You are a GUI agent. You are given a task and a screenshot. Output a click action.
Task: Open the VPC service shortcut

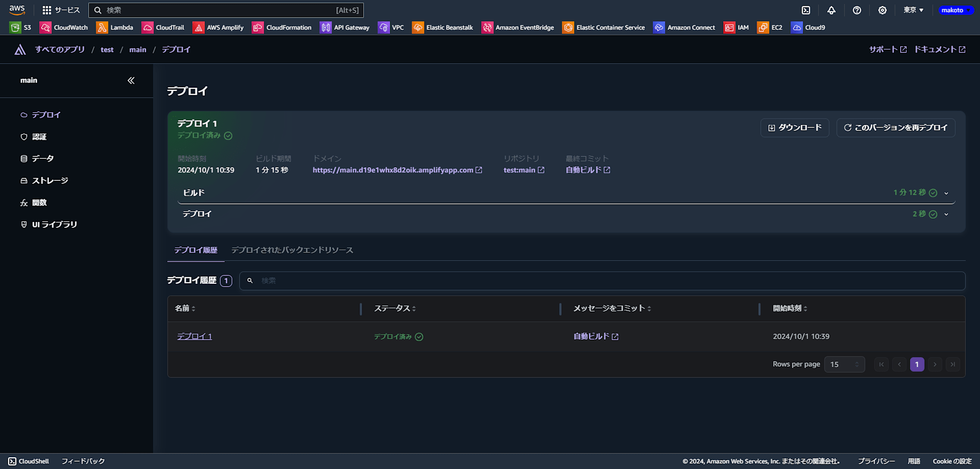(x=391, y=27)
